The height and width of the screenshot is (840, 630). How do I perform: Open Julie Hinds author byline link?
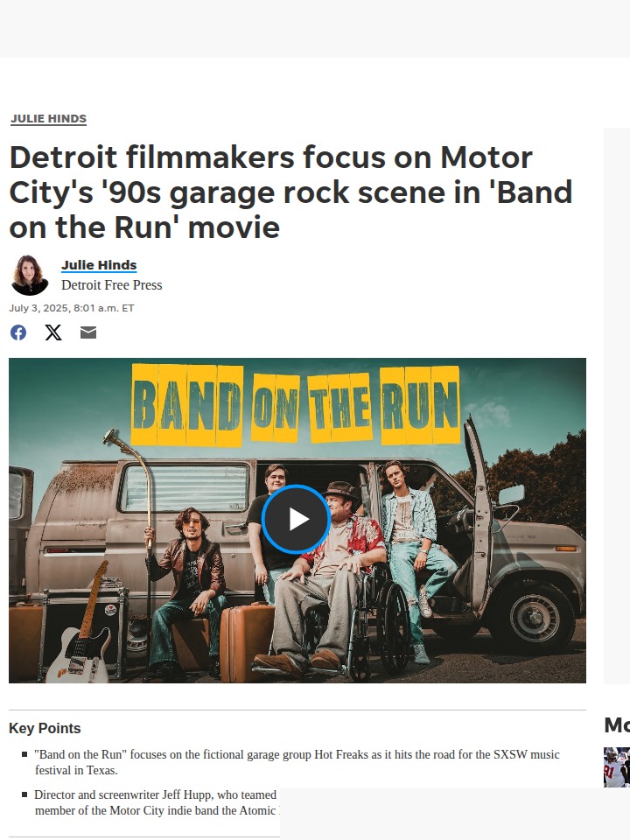pyautogui.click(x=99, y=264)
